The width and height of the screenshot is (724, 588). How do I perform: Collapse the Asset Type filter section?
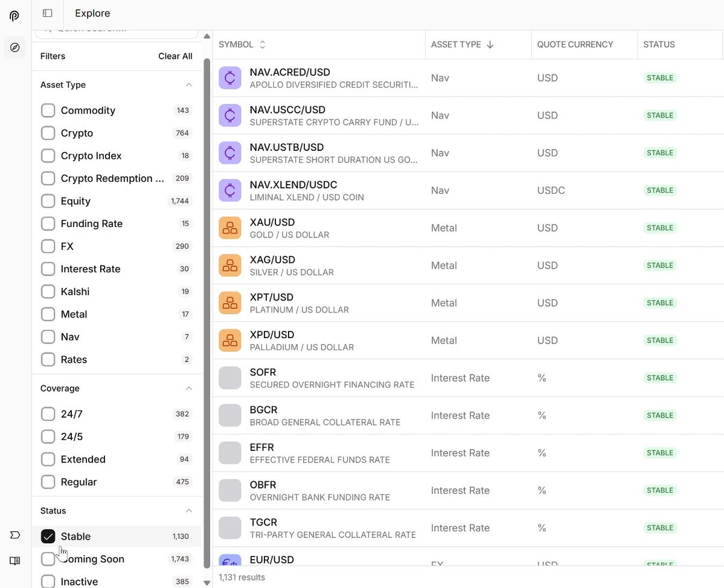tap(189, 85)
